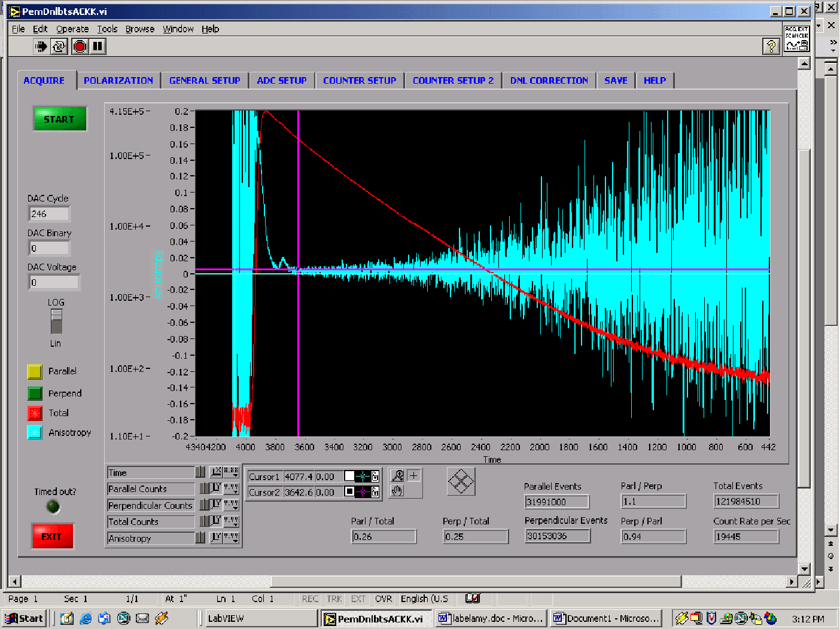Click the horizontal scrollbar right arrow
The width and height of the screenshot is (840, 629).
(792, 581)
